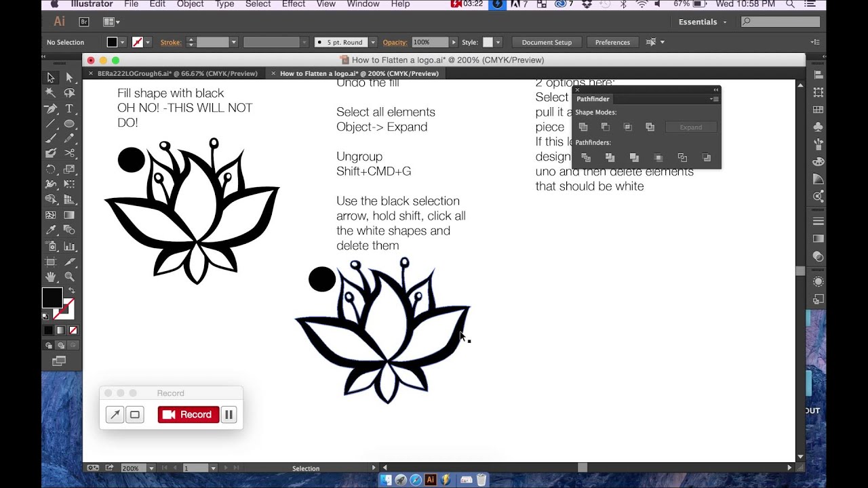
Task: Choose the Lasso tool
Action: pos(69,93)
